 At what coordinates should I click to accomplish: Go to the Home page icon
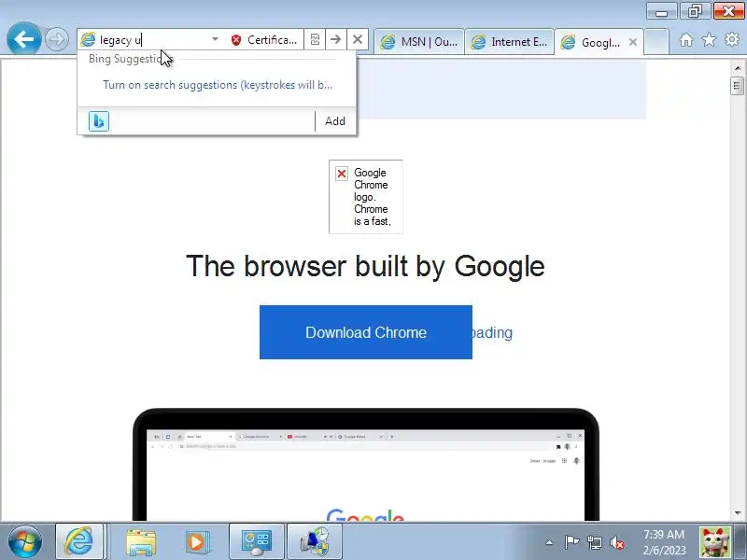tap(686, 40)
